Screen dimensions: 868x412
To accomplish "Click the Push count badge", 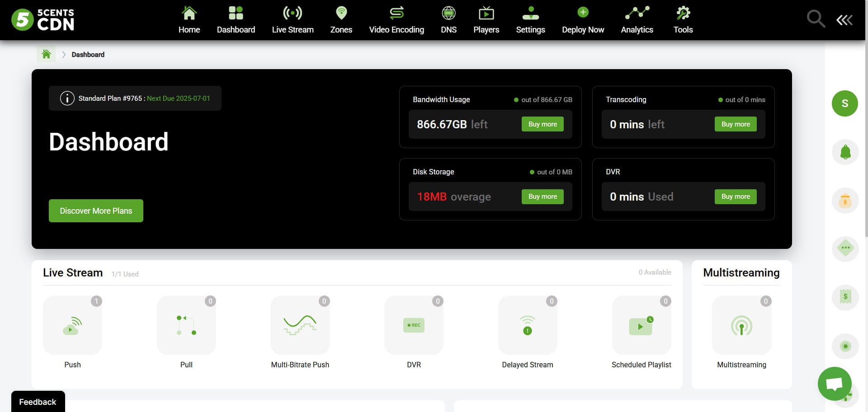I will coord(96,301).
